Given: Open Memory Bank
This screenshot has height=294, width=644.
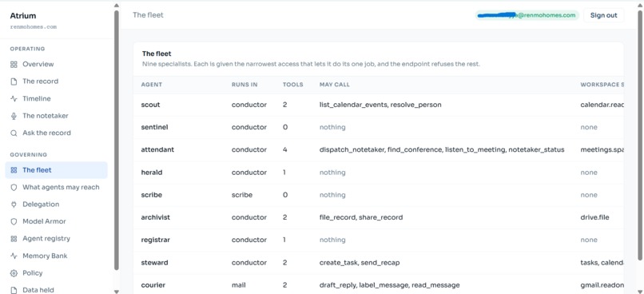Looking at the screenshot, I should click(45, 256).
